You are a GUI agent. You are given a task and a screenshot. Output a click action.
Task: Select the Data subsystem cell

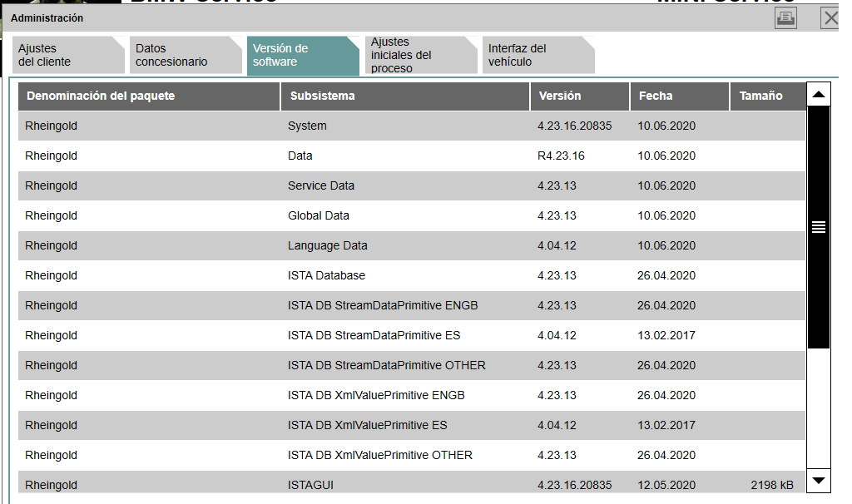pyautogui.click(x=300, y=156)
